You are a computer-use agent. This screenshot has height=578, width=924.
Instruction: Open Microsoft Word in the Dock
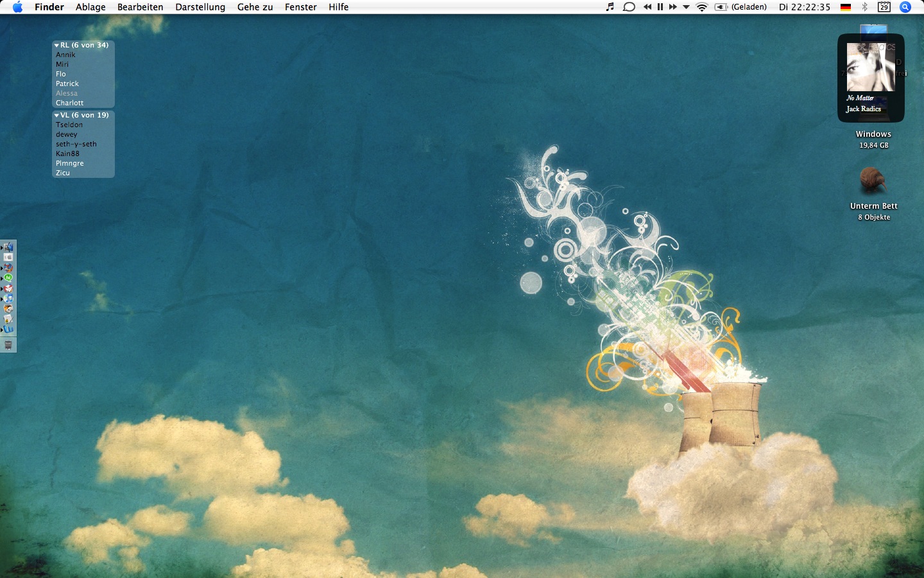pos(8,329)
